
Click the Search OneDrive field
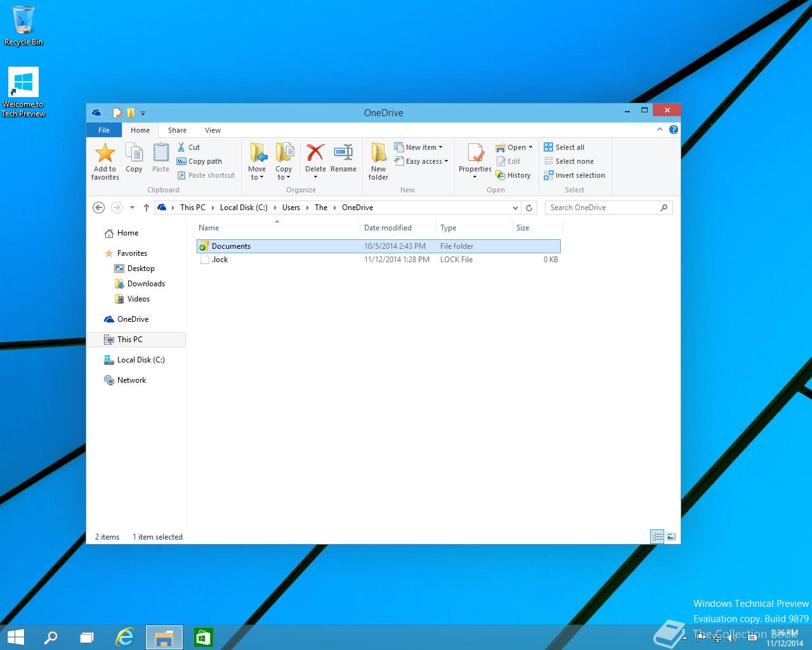pyautogui.click(x=608, y=208)
